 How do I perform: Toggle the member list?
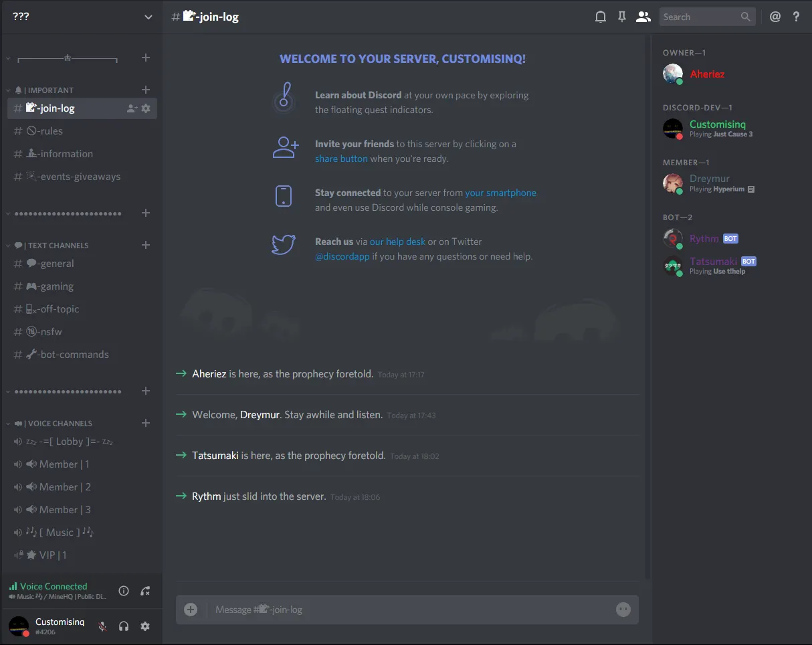[643, 17]
